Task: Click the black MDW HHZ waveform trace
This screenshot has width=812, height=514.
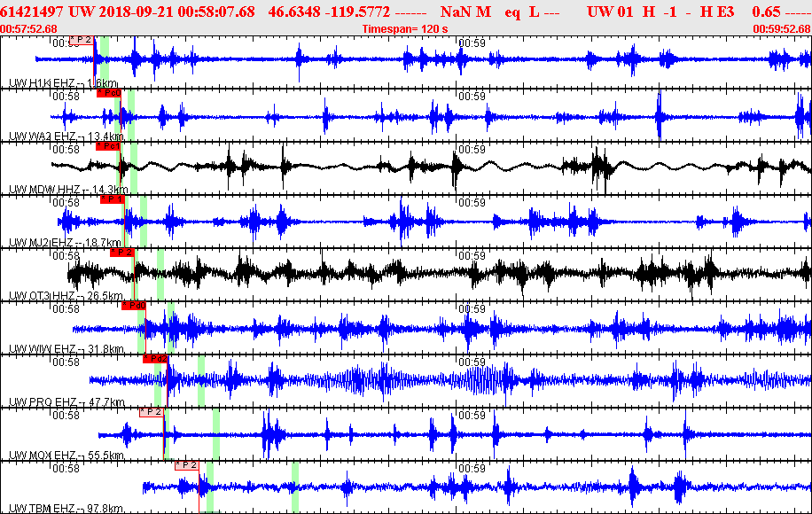Action: coord(431,167)
